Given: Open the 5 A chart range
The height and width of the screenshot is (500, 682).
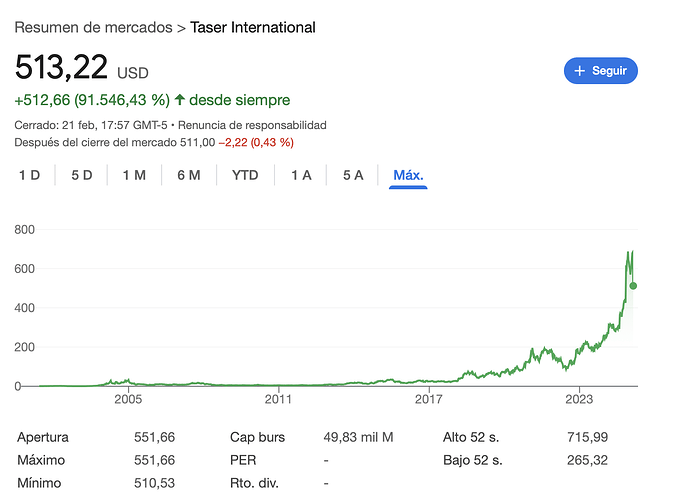Looking at the screenshot, I should [x=353, y=175].
